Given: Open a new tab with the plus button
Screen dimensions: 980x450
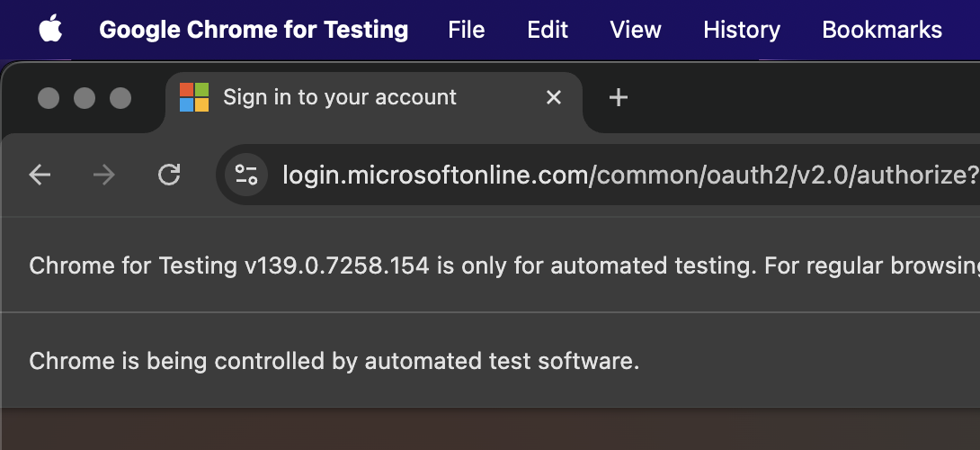Looking at the screenshot, I should [618, 97].
